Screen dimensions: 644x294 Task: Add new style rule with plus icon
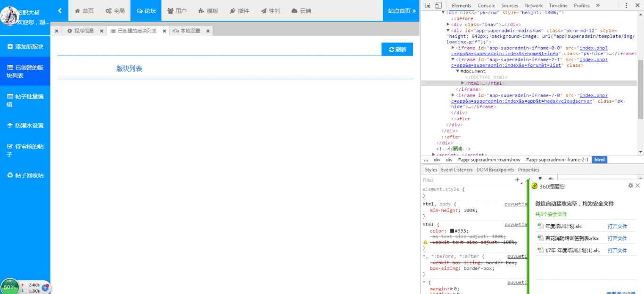click(517, 180)
